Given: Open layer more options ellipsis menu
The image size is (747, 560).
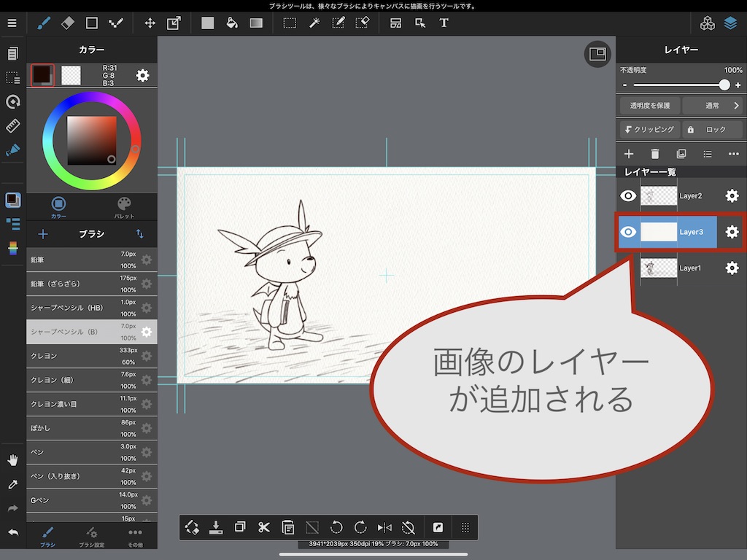Looking at the screenshot, I should [733, 154].
